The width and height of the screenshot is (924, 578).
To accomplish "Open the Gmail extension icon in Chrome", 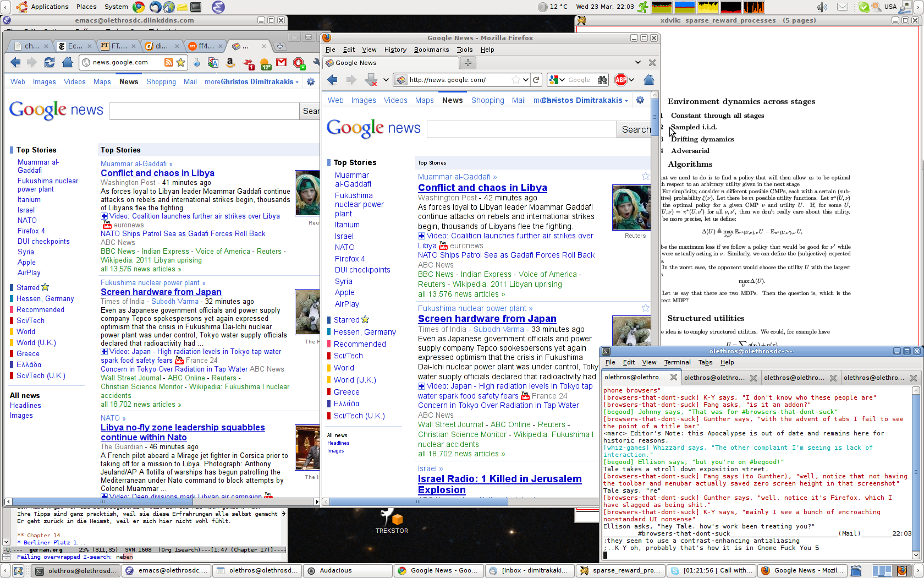I will pyautogui.click(x=282, y=63).
